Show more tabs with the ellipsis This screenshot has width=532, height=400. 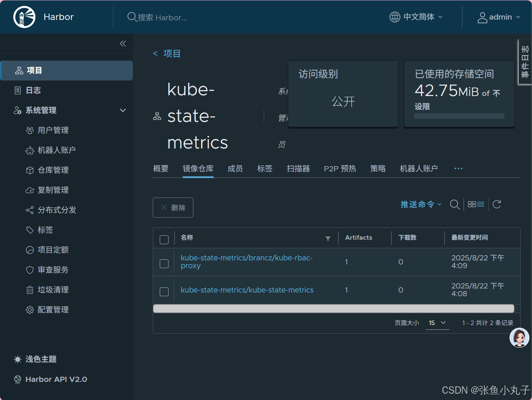pyautogui.click(x=459, y=168)
